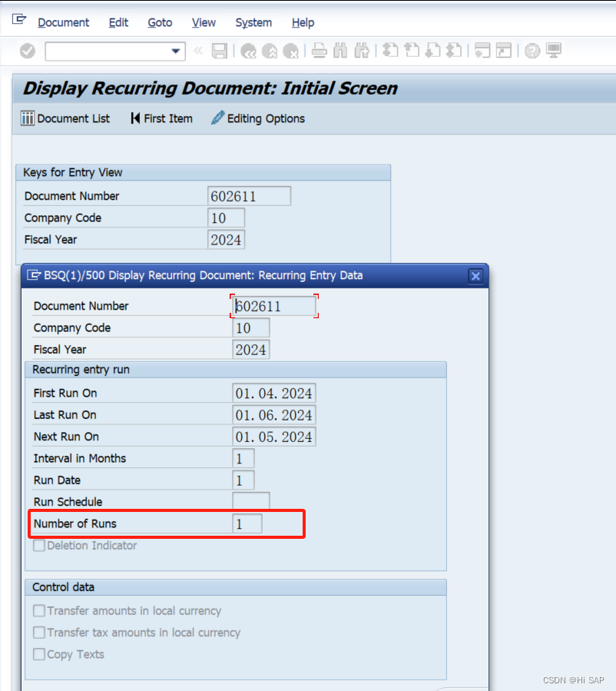Screen dimensions: 616x691
Task: Click the green Enter checkmark icon
Action: point(28,51)
